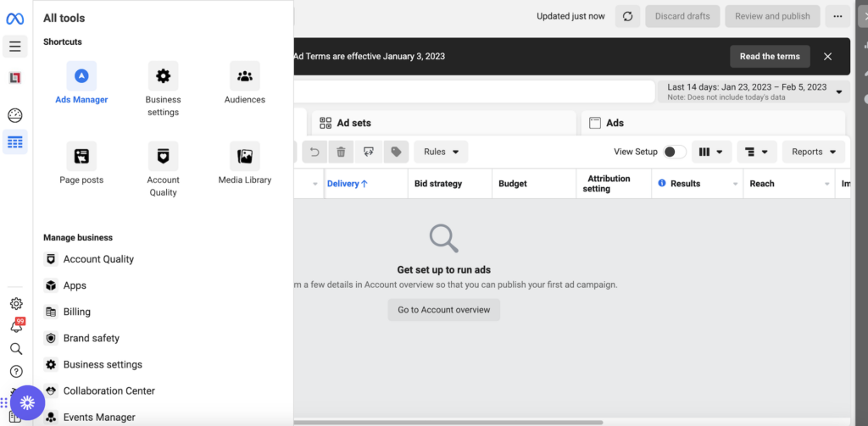868x426 pixels.
Task: Open the red business account icon
Action: tap(15, 78)
